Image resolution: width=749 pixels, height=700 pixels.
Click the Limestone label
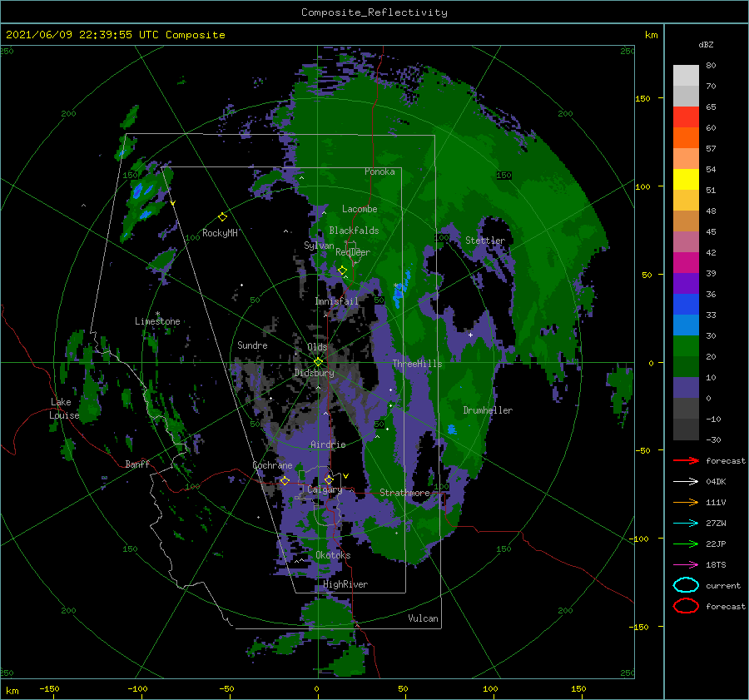point(157,321)
